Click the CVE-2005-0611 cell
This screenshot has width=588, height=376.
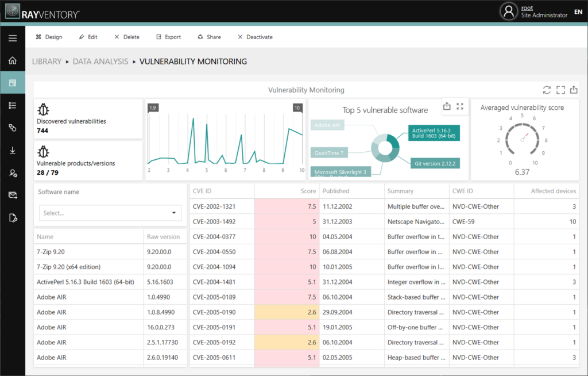coord(222,358)
